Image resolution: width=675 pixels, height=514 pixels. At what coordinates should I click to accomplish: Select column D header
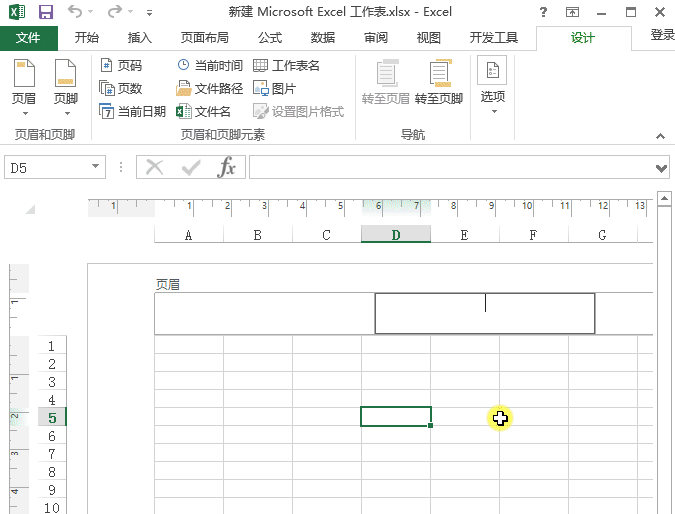tap(396, 235)
